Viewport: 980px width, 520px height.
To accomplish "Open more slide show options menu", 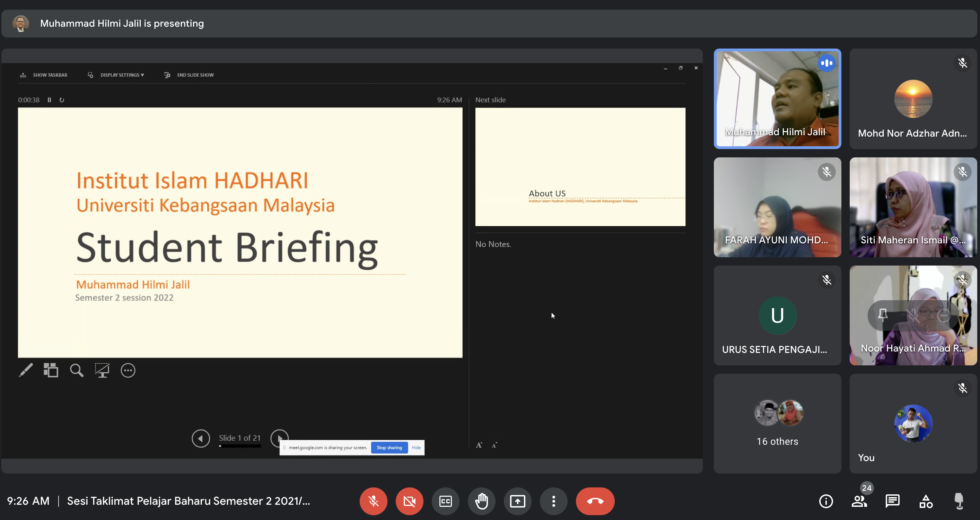I will pos(128,370).
